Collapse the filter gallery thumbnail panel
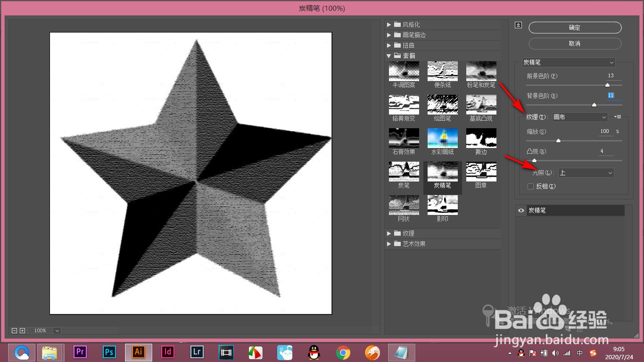 click(x=519, y=25)
